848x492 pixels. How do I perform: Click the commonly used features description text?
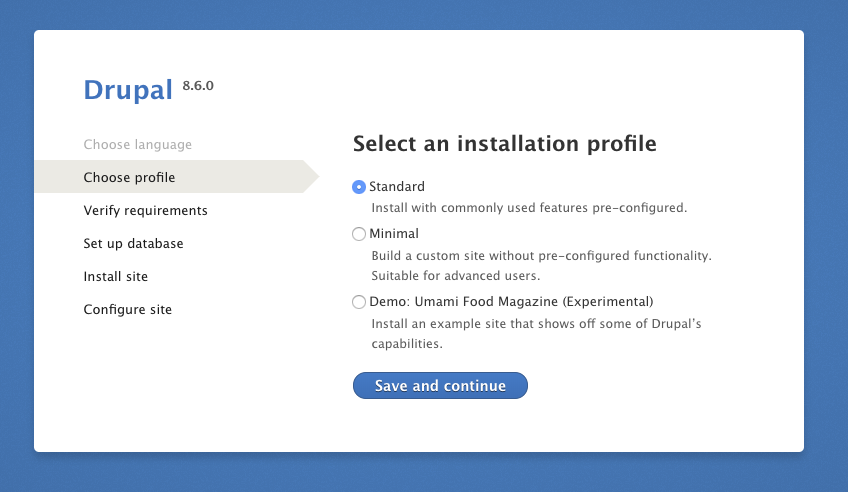529,208
